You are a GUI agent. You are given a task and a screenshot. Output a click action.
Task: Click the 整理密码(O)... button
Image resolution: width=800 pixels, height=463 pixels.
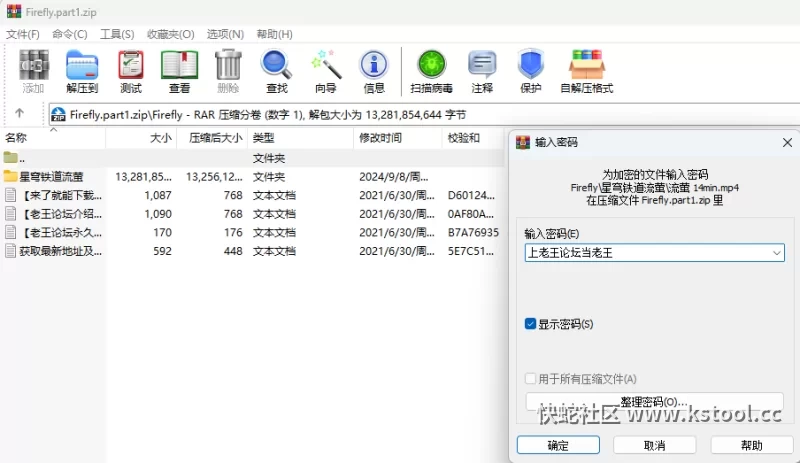point(655,402)
